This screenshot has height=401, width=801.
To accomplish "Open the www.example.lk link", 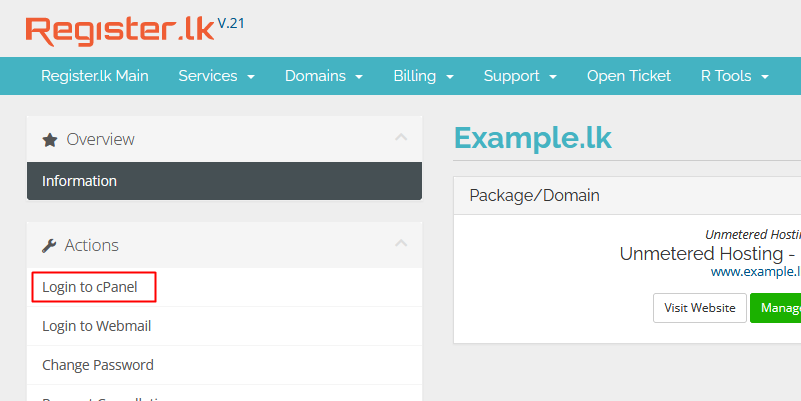I will point(756,272).
